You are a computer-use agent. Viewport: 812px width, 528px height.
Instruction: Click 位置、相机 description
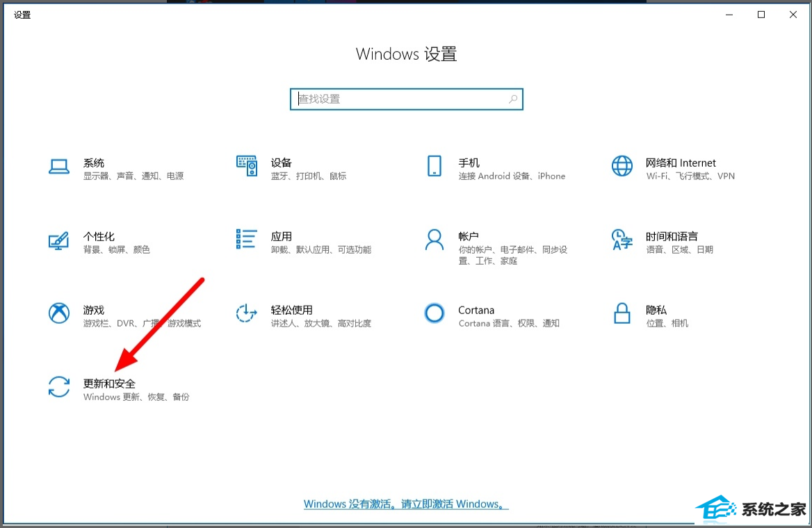(x=667, y=323)
